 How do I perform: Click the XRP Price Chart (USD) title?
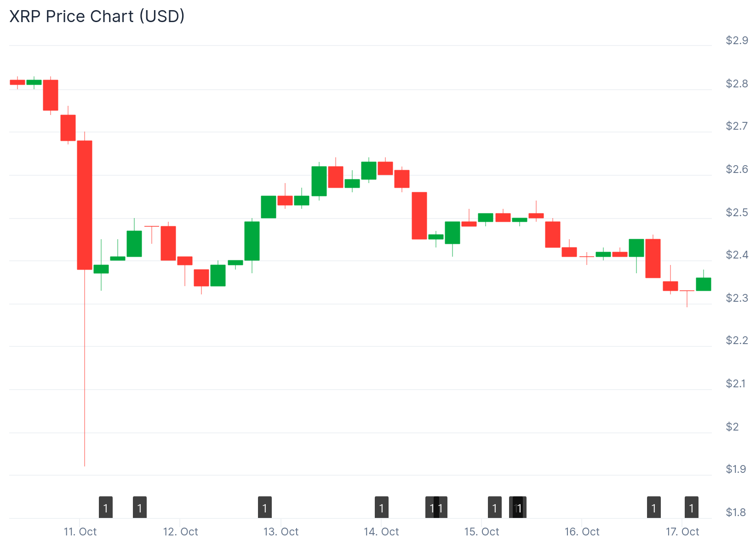click(x=97, y=16)
